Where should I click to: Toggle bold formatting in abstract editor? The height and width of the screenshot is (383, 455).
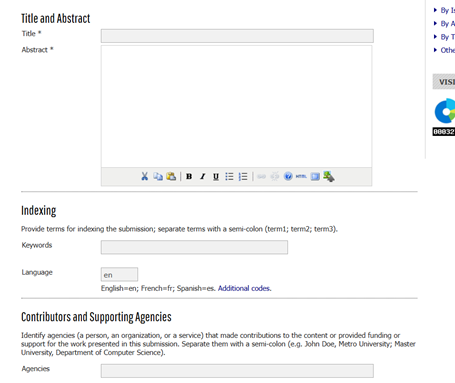point(189,176)
